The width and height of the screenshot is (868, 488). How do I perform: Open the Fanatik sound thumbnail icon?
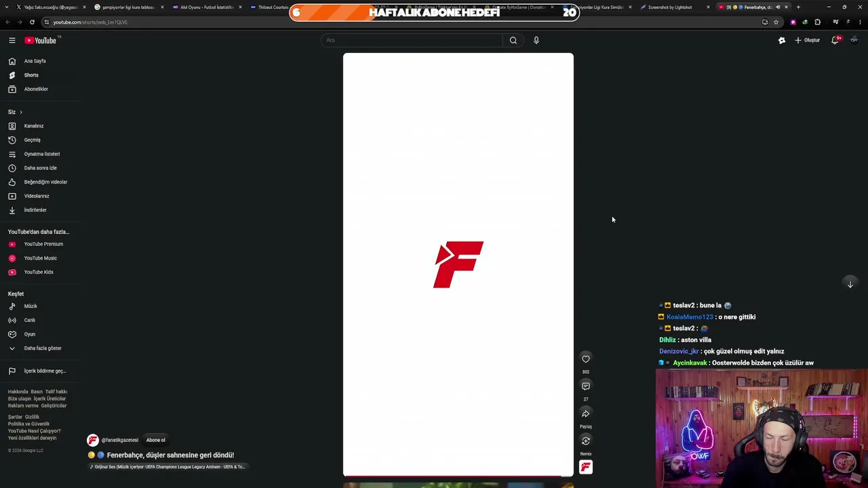coord(586,467)
